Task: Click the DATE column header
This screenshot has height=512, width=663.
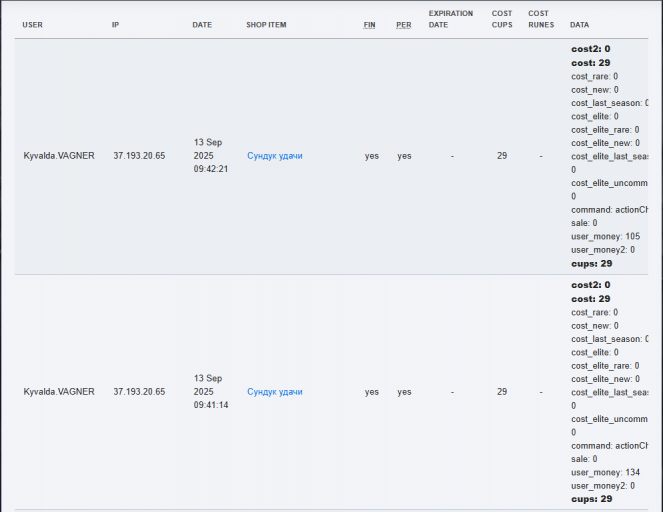Action: (202, 25)
